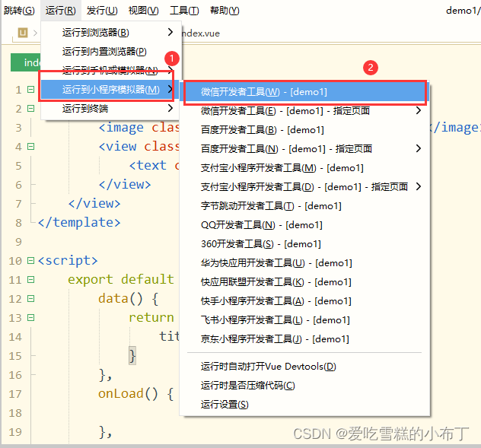Collapse code fold on line 2

point(30,108)
